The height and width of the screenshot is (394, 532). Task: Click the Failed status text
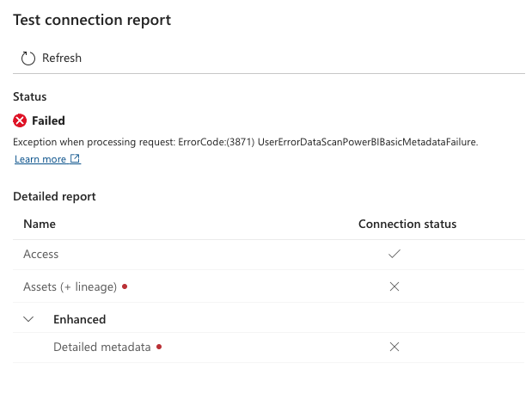tap(48, 120)
